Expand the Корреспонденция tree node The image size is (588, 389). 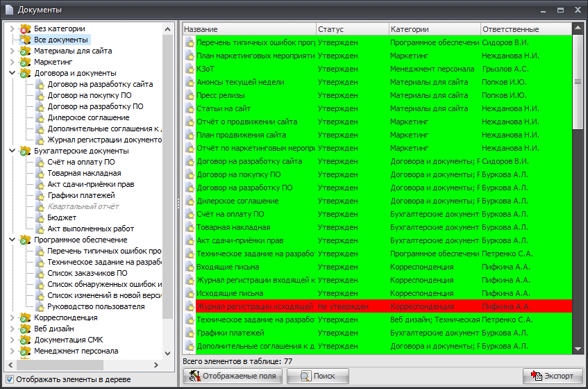point(12,317)
